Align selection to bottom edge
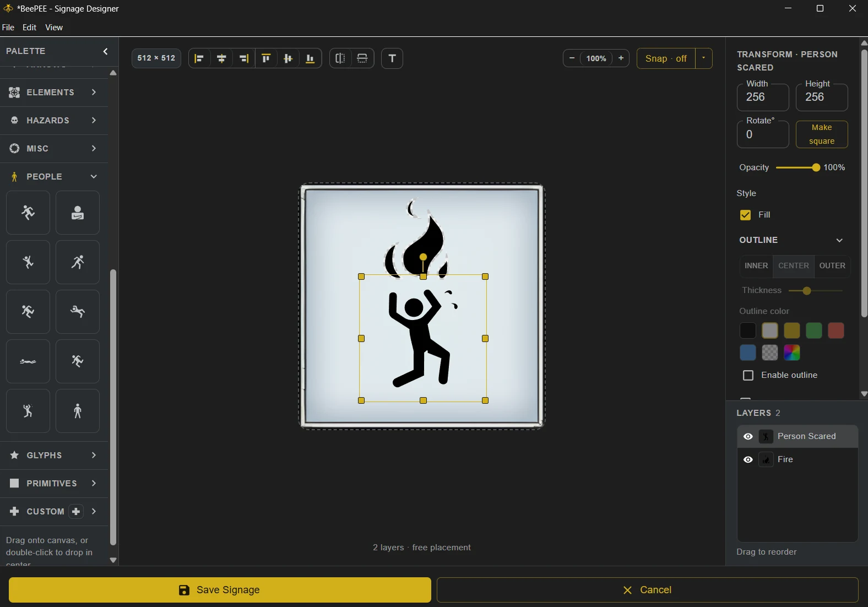The height and width of the screenshot is (607, 868). (310, 58)
